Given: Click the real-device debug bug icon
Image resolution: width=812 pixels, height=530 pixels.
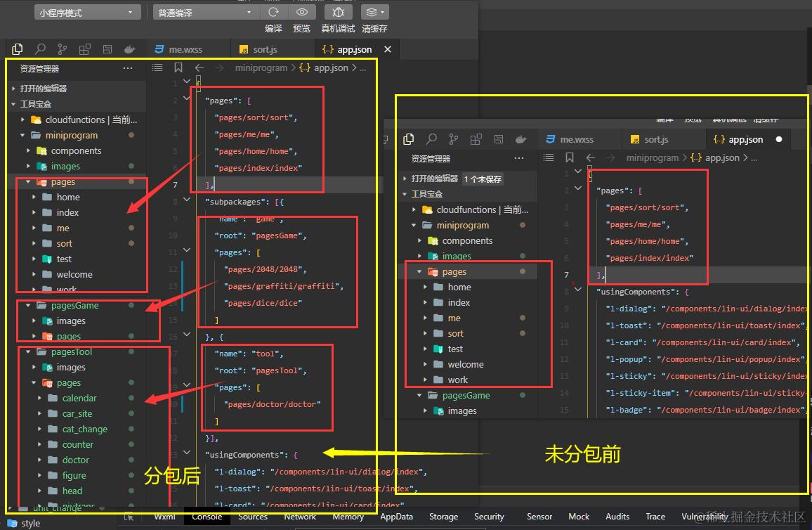Looking at the screenshot, I should pos(338,12).
